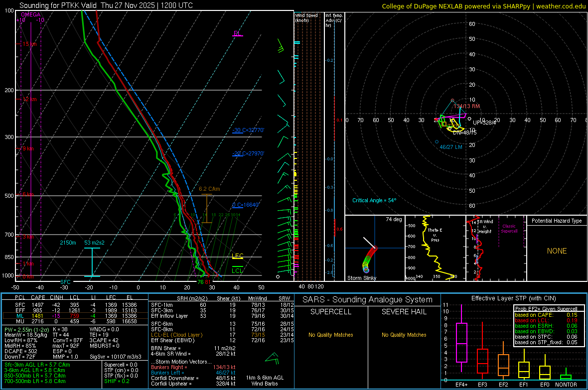Click the 'Storm Slinky' panel label
This screenshot has height=390, width=588.
[x=361, y=278]
